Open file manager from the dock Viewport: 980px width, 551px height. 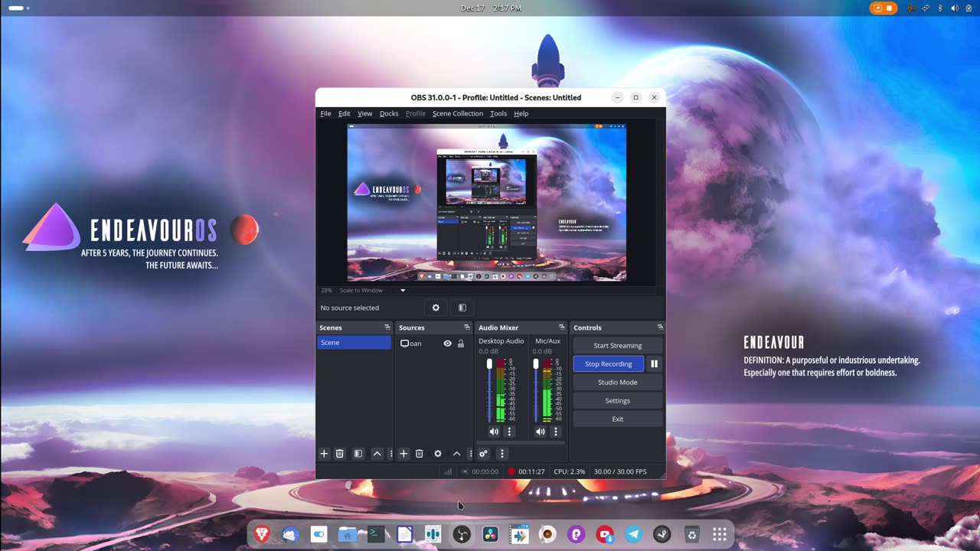(x=348, y=534)
